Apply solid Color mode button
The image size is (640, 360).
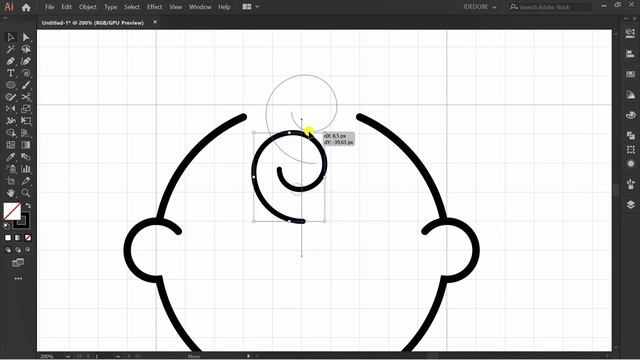[x=8, y=238]
